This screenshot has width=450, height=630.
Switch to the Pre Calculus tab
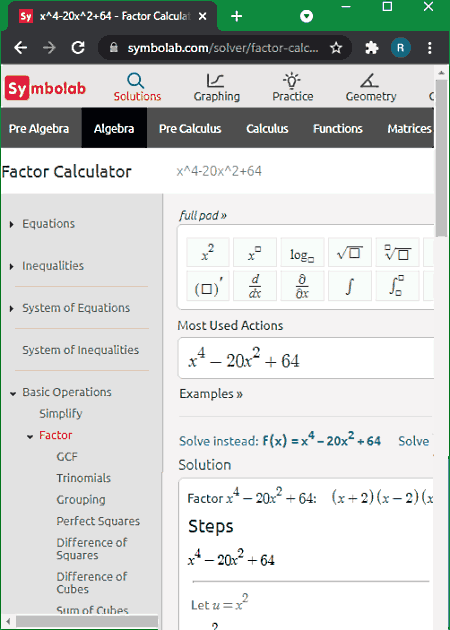(x=190, y=129)
